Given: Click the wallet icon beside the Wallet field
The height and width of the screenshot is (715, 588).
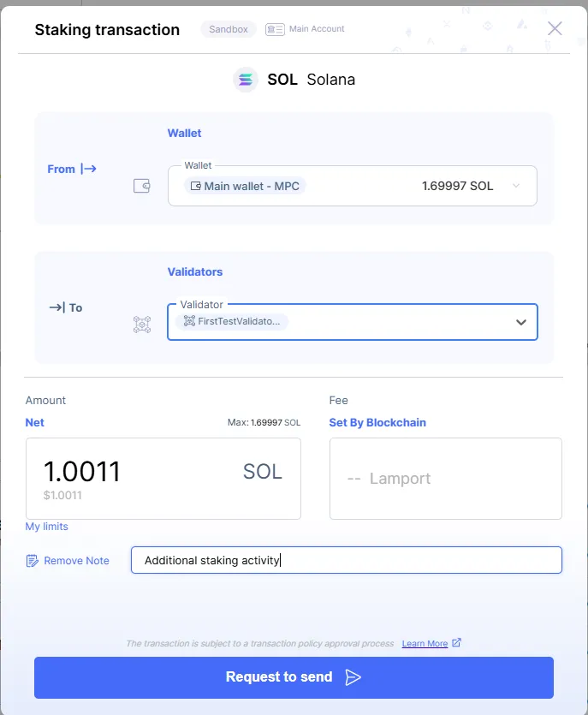Looking at the screenshot, I should point(142,186).
